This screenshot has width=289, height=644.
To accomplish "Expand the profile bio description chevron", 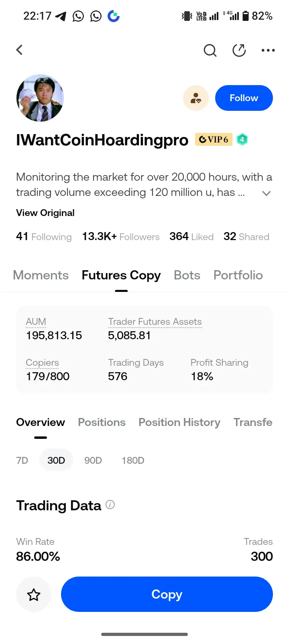I will tap(266, 193).
